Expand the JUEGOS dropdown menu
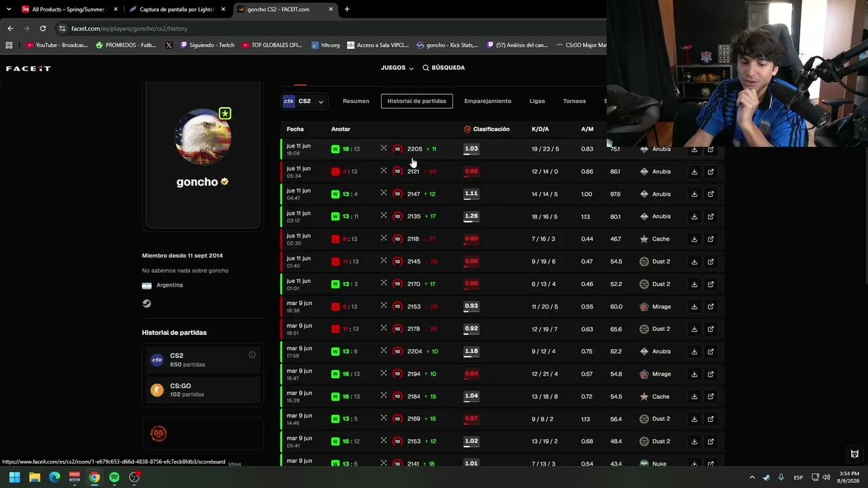Image resolution: width=868 pixels, height=488 pixels. coord(397,68)
